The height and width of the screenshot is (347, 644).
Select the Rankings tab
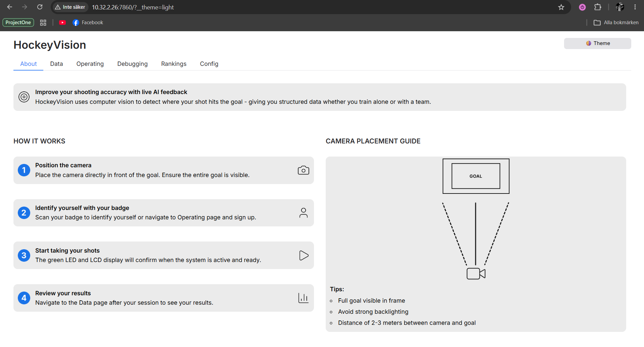click(x=174, y=64)
